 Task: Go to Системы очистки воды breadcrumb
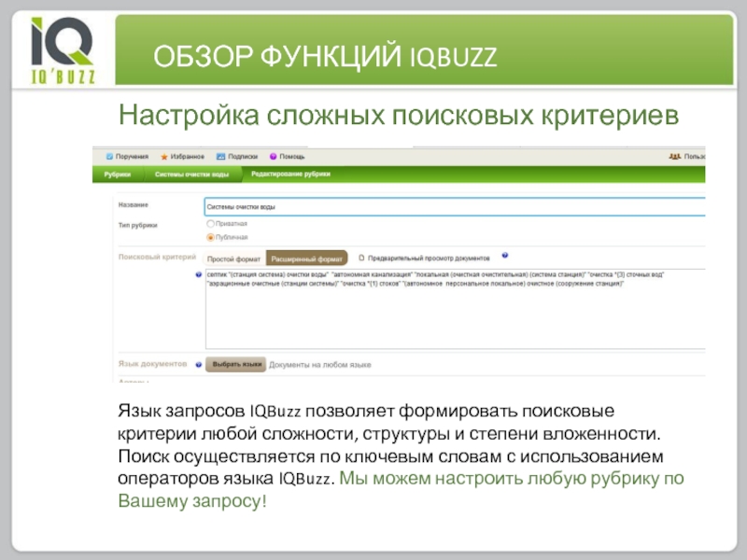pos(192,175)
